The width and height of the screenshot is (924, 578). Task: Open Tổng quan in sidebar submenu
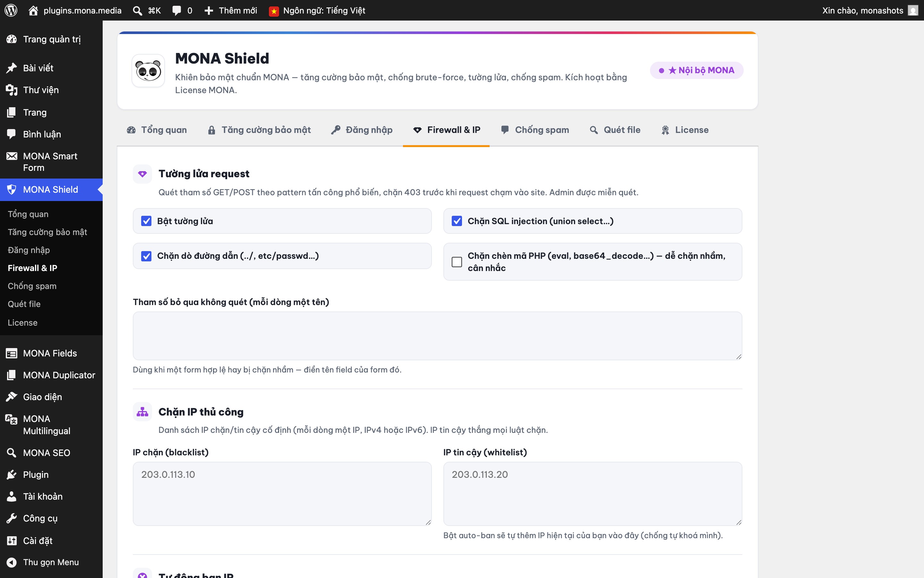pos(28,214)
